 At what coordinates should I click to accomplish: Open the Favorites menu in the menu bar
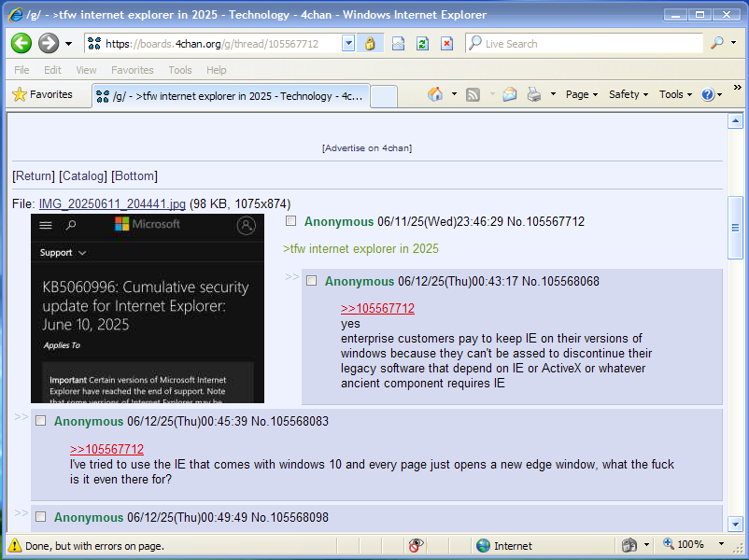[x=133, y=70]
